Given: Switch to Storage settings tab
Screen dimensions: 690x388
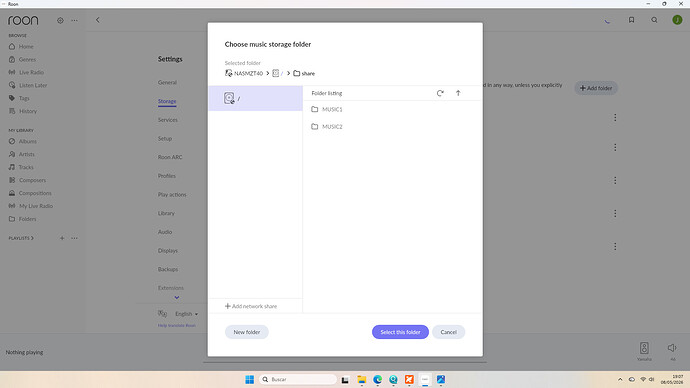Looking at the screenshot, I should pyautogui.click(x=167, y=101).
